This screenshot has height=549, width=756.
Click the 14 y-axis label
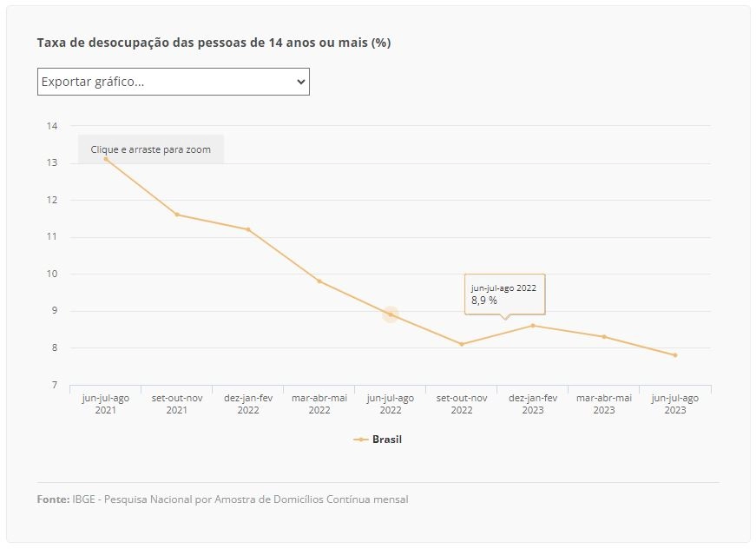[52, 126]
